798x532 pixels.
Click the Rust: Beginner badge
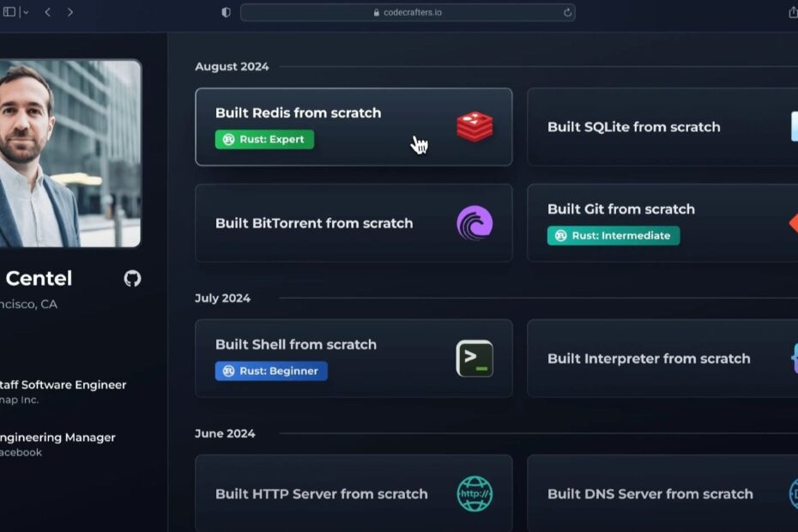(271, 371)
